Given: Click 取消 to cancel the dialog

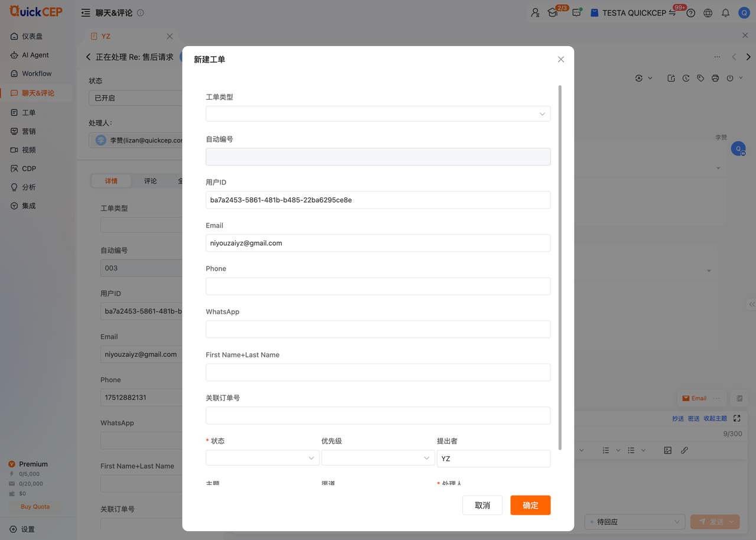Looking at the screenshot, I should [x=483, y=505].
